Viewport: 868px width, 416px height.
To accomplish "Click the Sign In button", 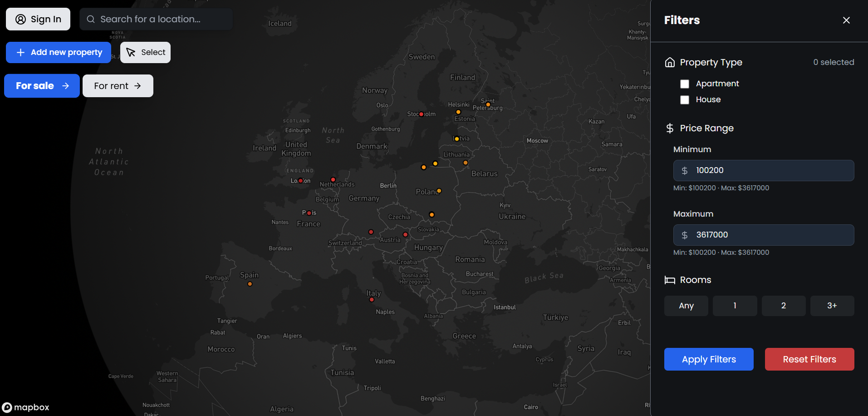I will [38, 19].
